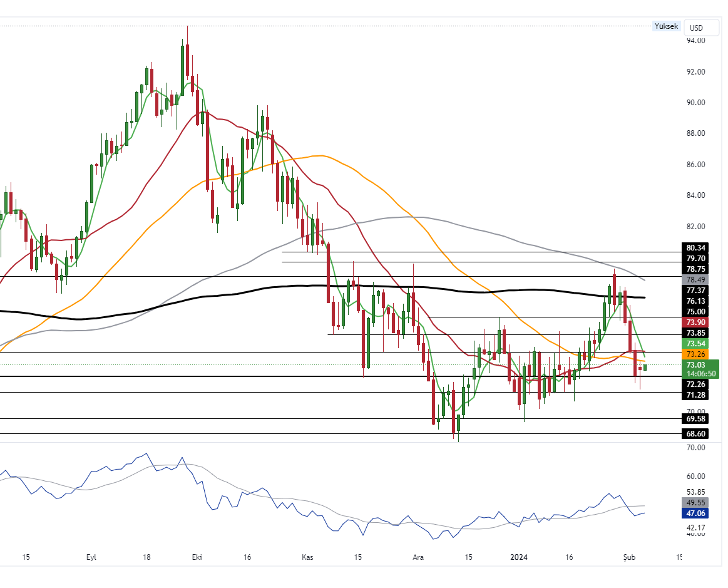Open the USD currency dropdown

click(701, 28)
